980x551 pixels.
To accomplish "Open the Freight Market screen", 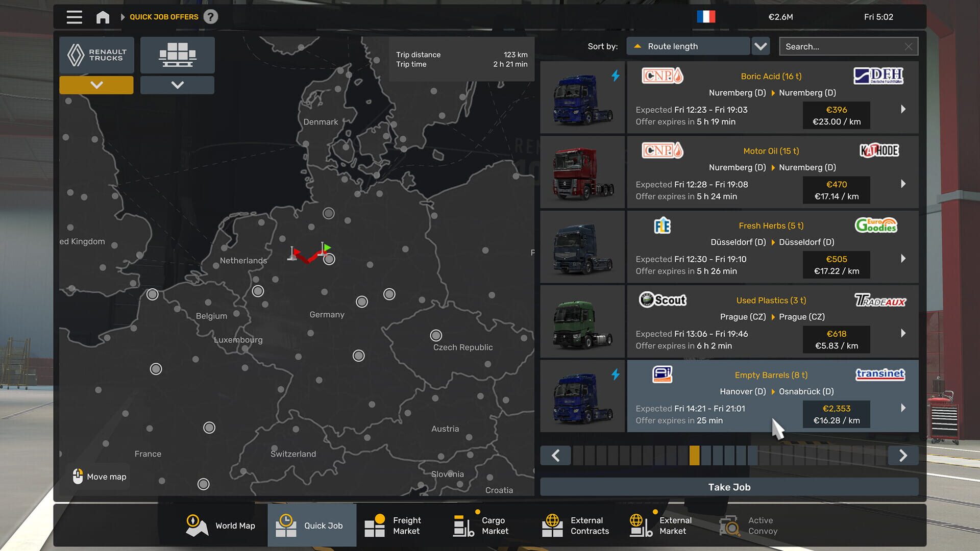I will point(375,525).
